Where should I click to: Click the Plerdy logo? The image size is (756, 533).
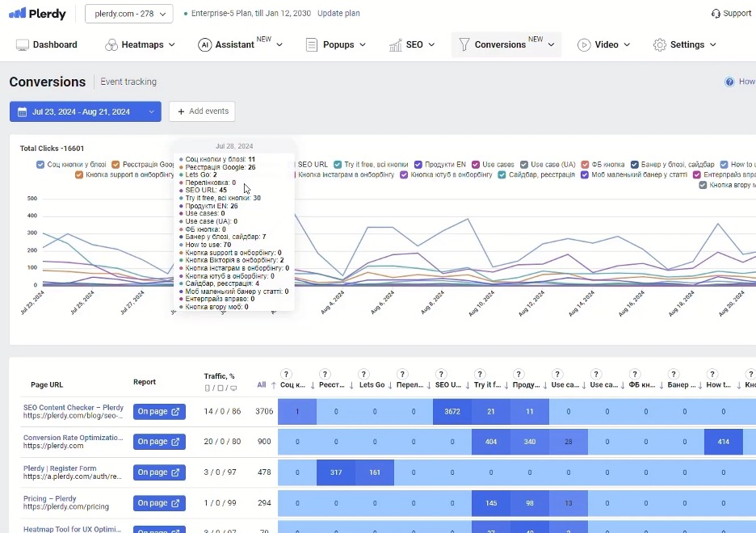click(x=36, y=13)
